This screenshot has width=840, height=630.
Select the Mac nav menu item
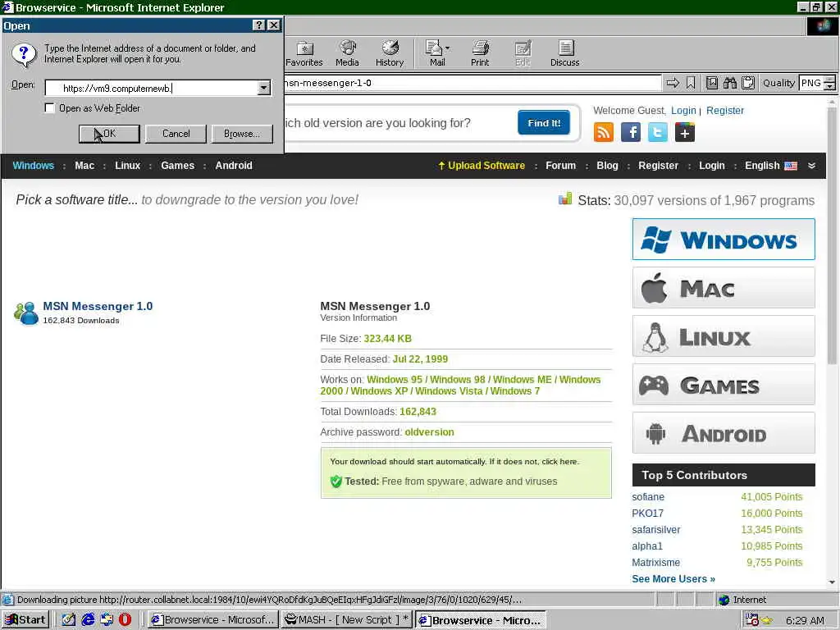(x=84, y=166)
